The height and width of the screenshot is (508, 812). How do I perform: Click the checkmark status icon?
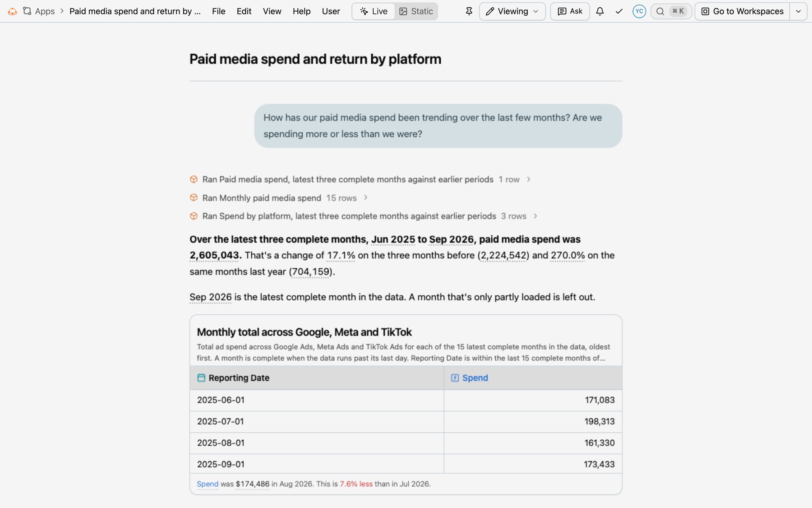[x=619, y=11]
